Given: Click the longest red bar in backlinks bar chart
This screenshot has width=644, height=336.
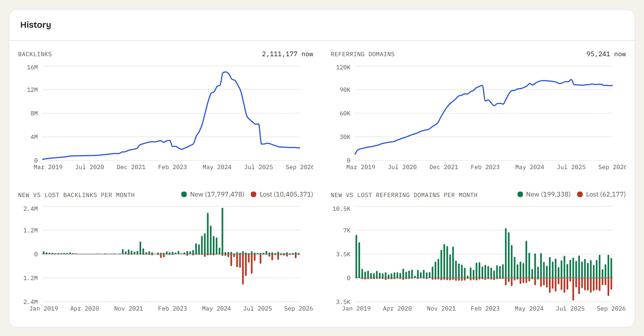Looking at the screenshot, I should point(243,269).
